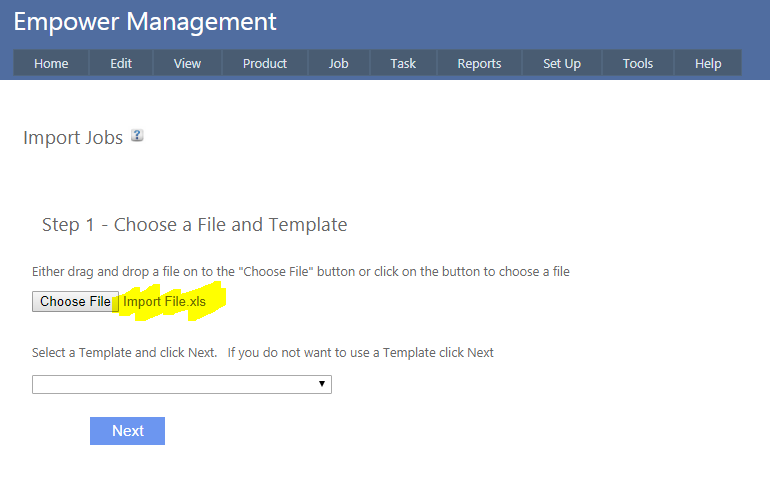
Task: Open the Edit menu
Action: point(121,63)
